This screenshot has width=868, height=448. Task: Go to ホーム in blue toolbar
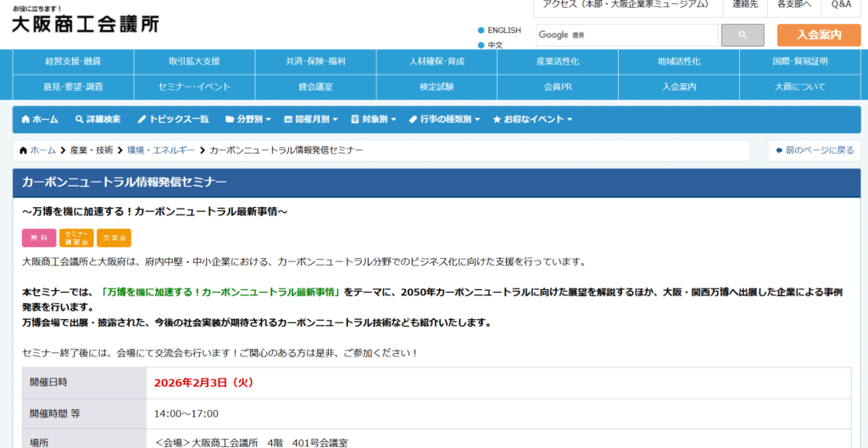[x=40, y=120]
